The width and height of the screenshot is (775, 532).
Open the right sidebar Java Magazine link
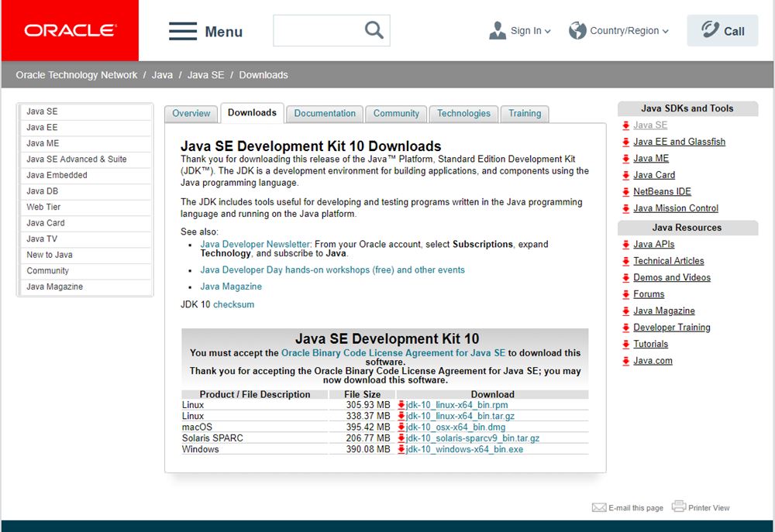[x=664, y=311]
